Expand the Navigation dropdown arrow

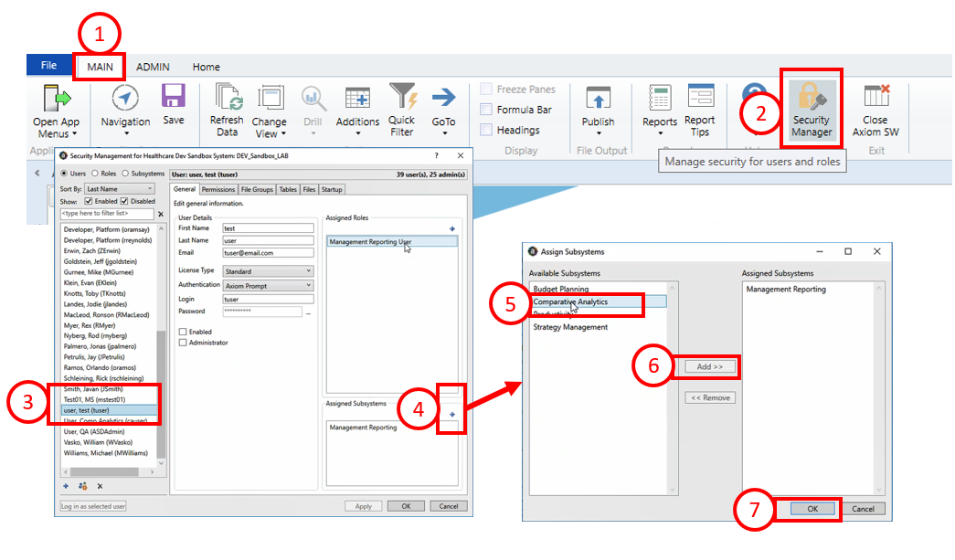(126, 133)
